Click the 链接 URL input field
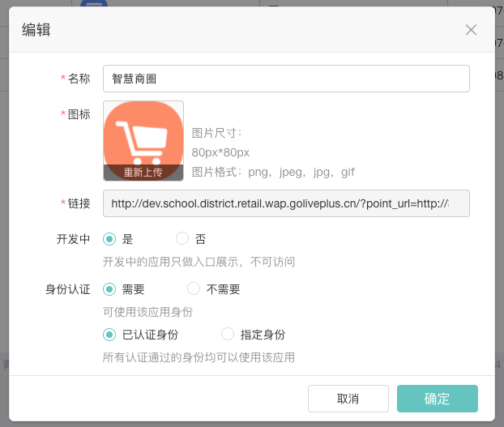The width and height of the screenshot is (504, 427). pyautogui.click(x=286, y=203)
